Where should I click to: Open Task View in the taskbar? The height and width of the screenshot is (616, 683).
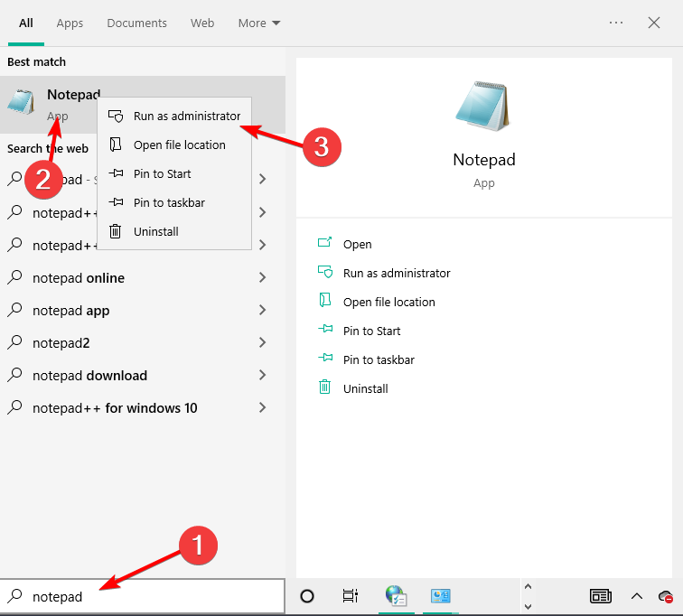(x=351, y=596)
